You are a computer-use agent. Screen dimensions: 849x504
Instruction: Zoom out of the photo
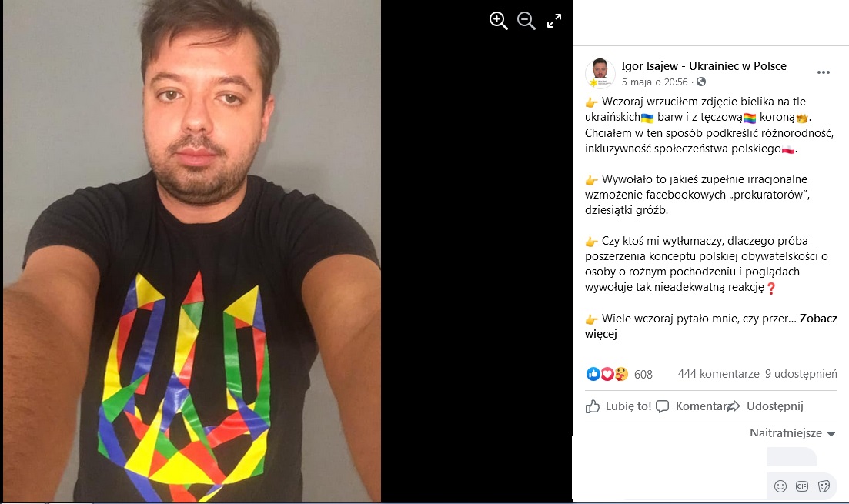pyautogui.click(x=526, y=22)
